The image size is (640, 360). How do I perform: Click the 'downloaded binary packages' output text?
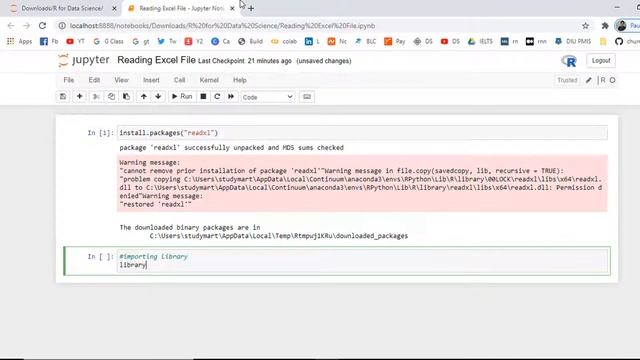point(264,231)
